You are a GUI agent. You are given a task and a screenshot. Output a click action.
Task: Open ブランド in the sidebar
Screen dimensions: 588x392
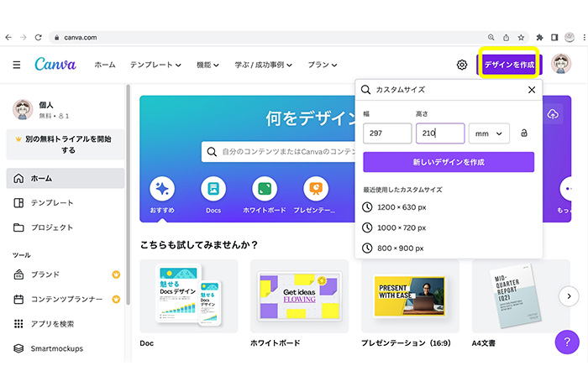point(66,274)
